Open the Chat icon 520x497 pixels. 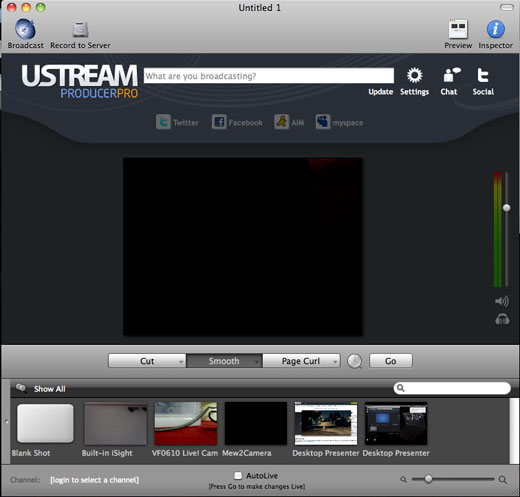tap(451, 75)
